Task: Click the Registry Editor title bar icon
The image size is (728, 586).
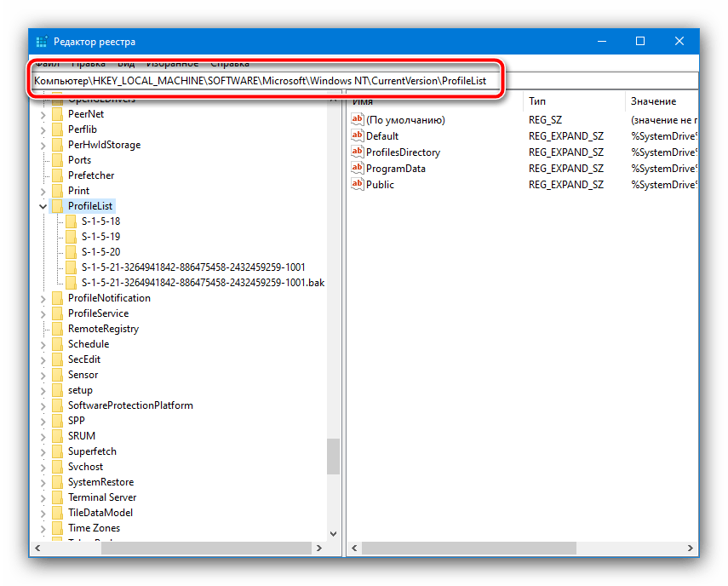Action: (x=42, y=42)
